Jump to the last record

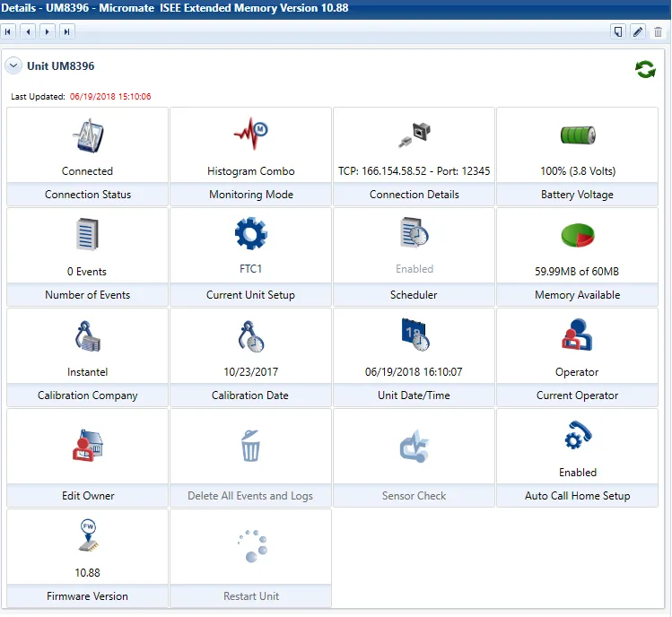pyautogui.click(x=67, y=31)
